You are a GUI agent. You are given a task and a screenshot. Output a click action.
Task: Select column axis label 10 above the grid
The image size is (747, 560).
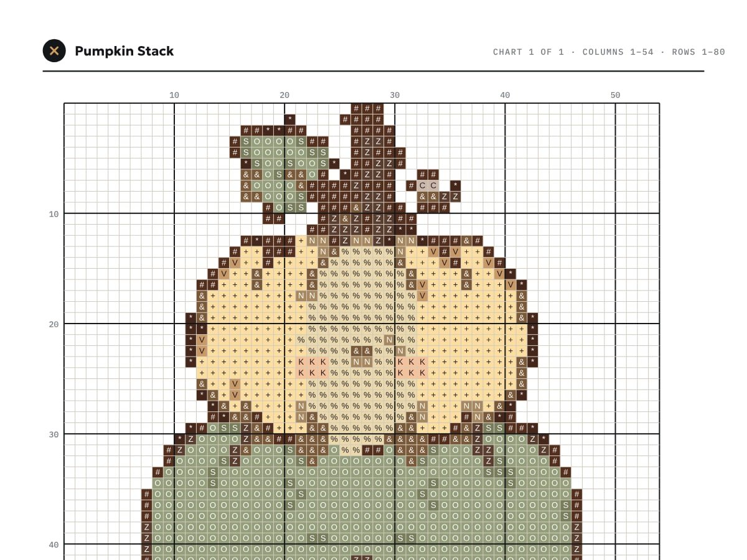tap(174, 95)
